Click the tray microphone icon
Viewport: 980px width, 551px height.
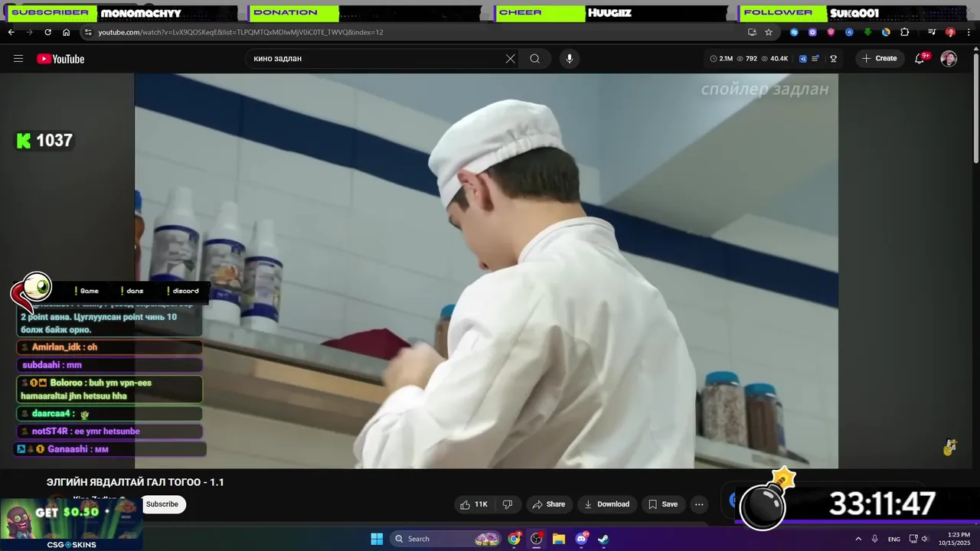(875, 539)
